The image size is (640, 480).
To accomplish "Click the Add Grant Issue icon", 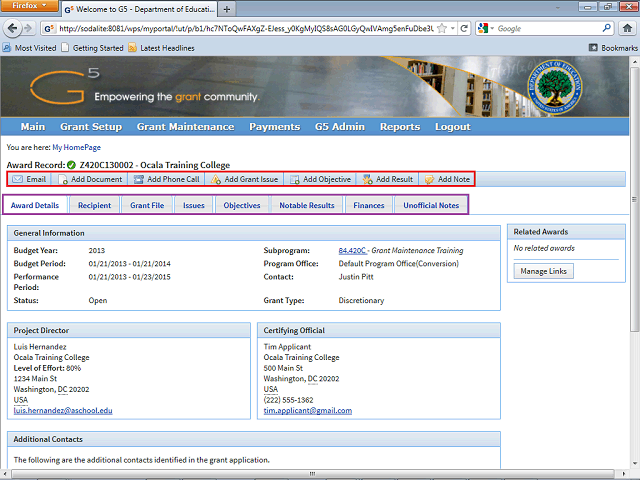I will tap(216, 180).
